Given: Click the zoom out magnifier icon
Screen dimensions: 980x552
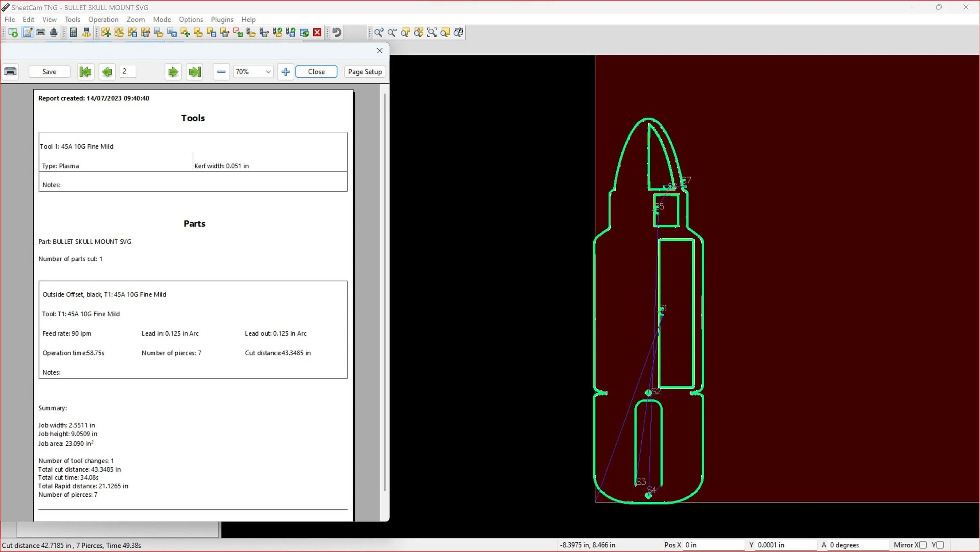Looking at the screenshot, I should [x=392, y=33].
